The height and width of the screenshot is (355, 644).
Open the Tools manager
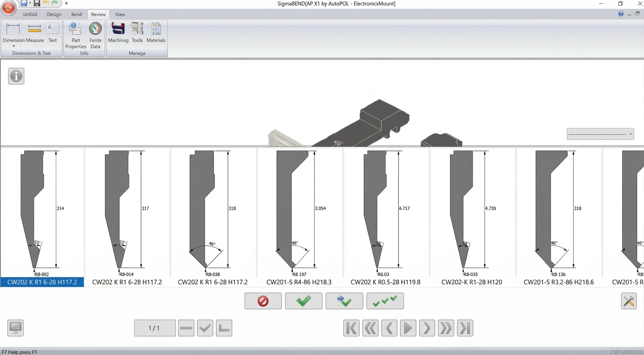coord(137,33)
